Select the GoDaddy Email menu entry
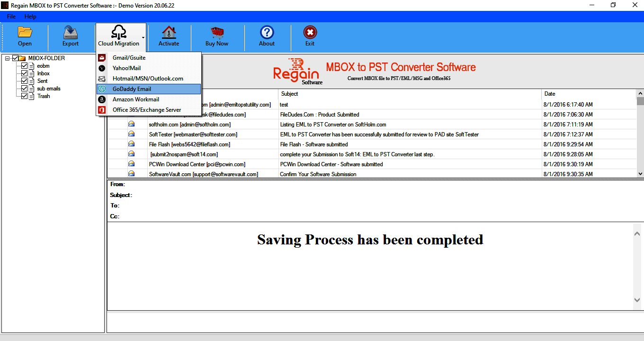 pos(149,89)
